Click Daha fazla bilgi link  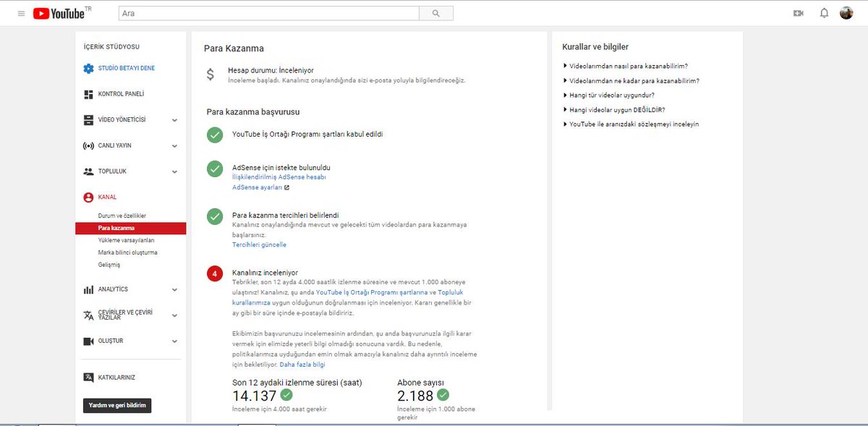[302, 365]
